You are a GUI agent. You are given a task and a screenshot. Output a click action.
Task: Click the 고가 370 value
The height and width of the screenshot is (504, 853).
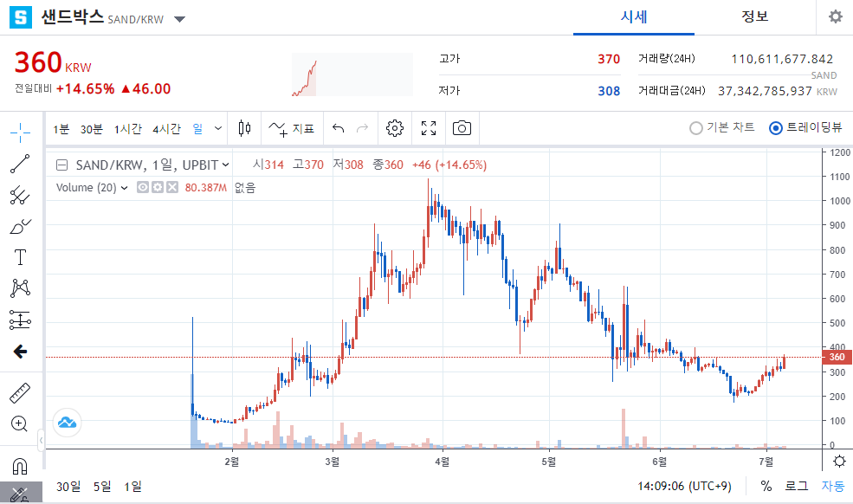(609, 59)
